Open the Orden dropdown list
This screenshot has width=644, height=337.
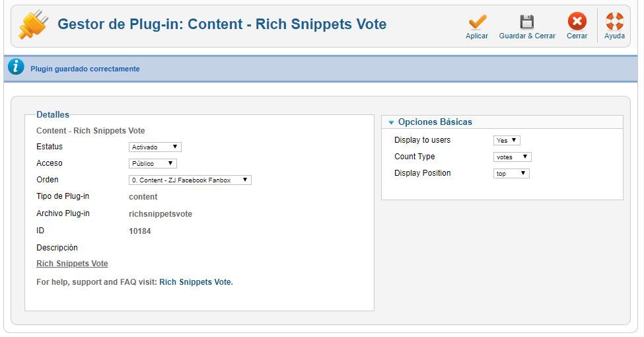coord(190,180)
